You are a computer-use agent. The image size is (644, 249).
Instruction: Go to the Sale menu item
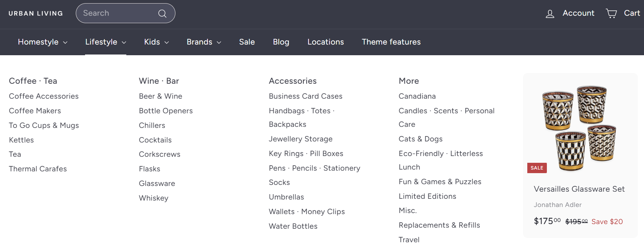tap(247, 42)
